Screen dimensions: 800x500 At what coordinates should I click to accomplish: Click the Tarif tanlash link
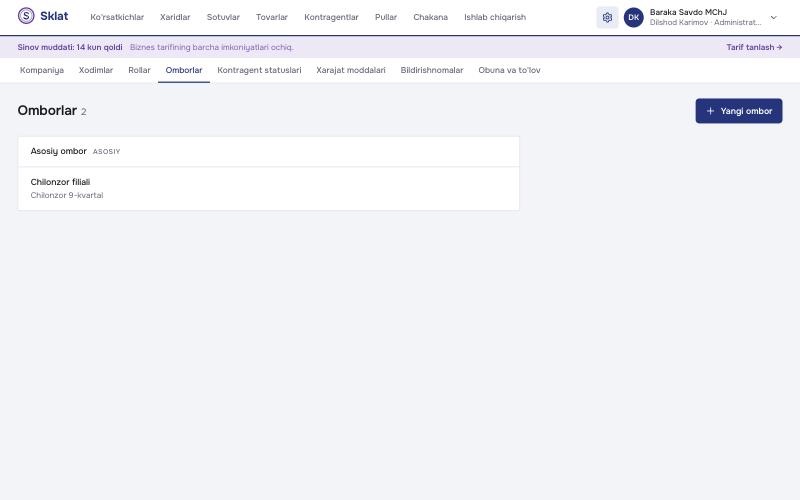(x=754, y=47)
